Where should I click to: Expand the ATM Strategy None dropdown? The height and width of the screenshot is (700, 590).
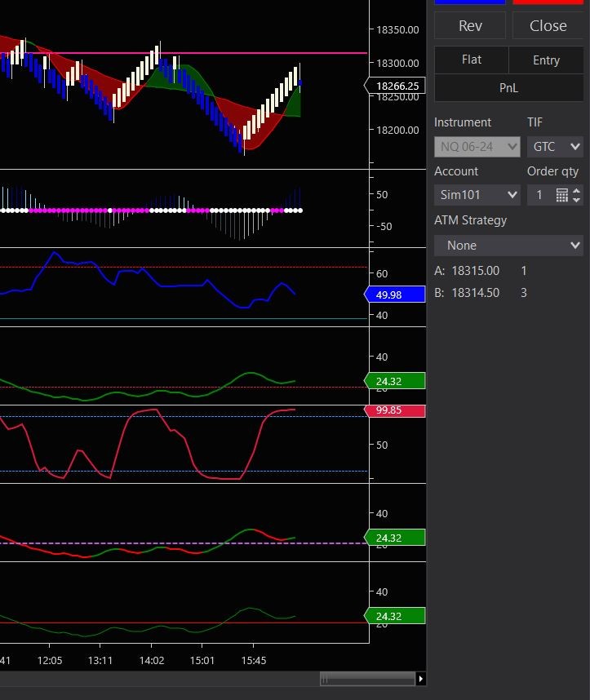(508, 245)
